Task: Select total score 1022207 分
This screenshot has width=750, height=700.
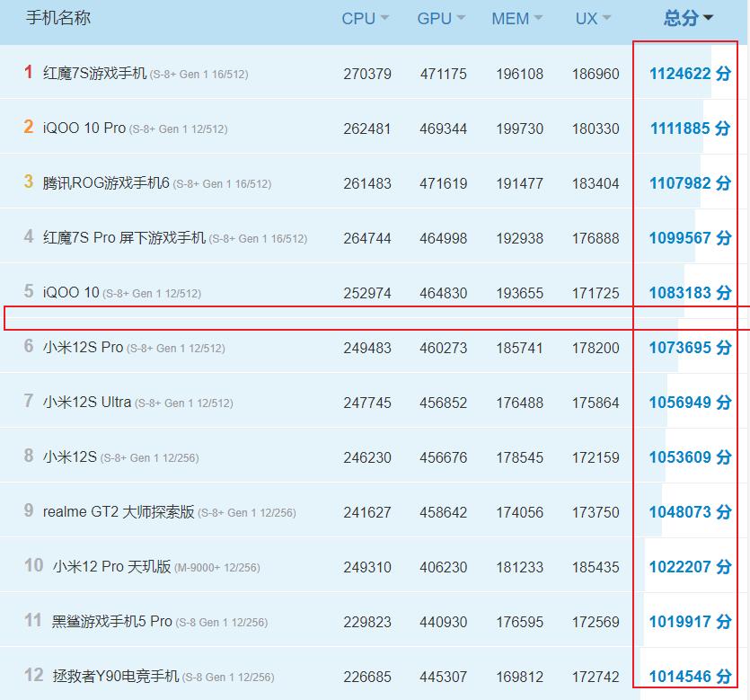Action: tap(690, 567)
